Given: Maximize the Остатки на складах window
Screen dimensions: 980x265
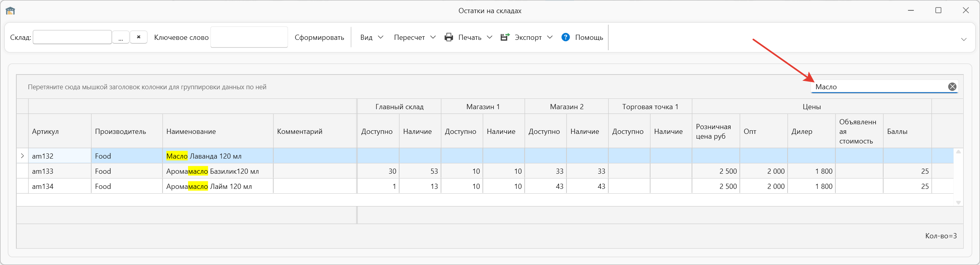Looking at the screenshot, I should tap(938, 10).
